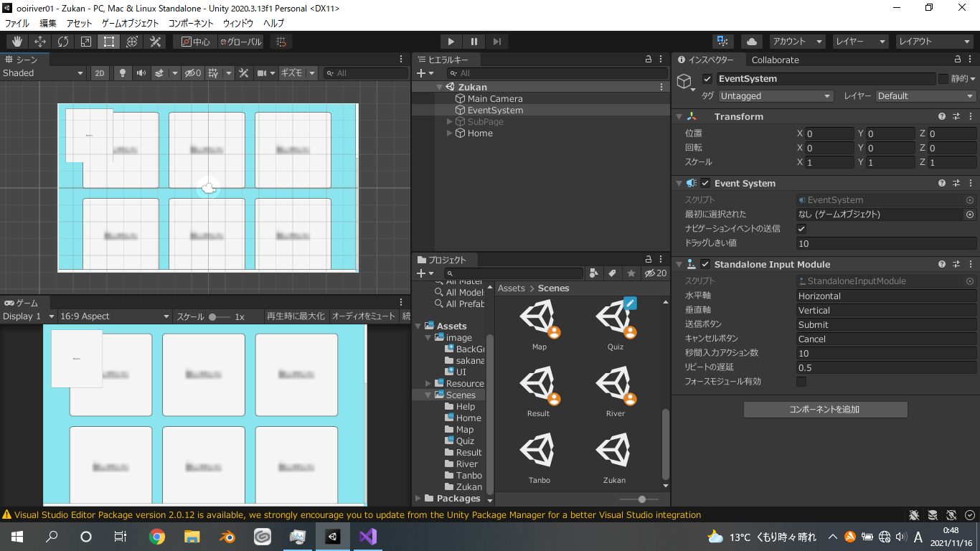Image resolution: width=980 pixels, height=551 pixels.
Task: Click the Pause button
Action: pos(474,42)
